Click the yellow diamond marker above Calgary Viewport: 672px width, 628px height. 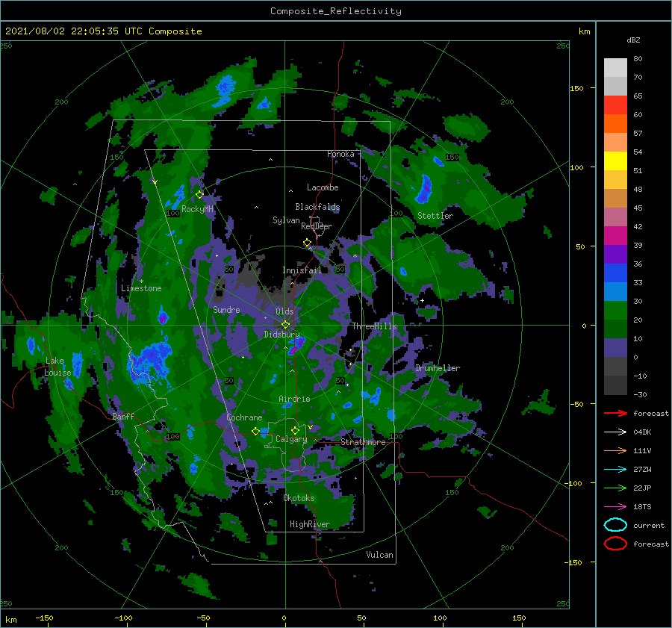(x=295, y=430)
